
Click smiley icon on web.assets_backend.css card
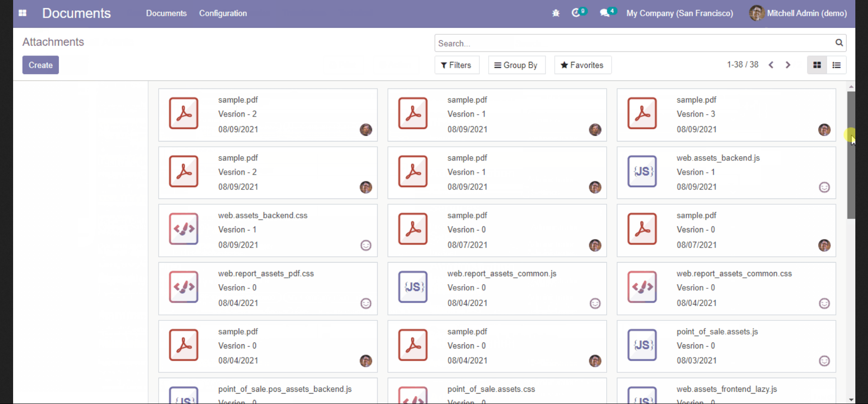[x=366, y=245]
